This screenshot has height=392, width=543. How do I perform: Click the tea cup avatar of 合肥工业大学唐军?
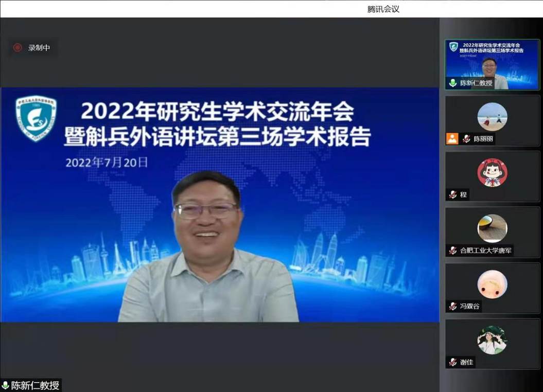[492, 228]
